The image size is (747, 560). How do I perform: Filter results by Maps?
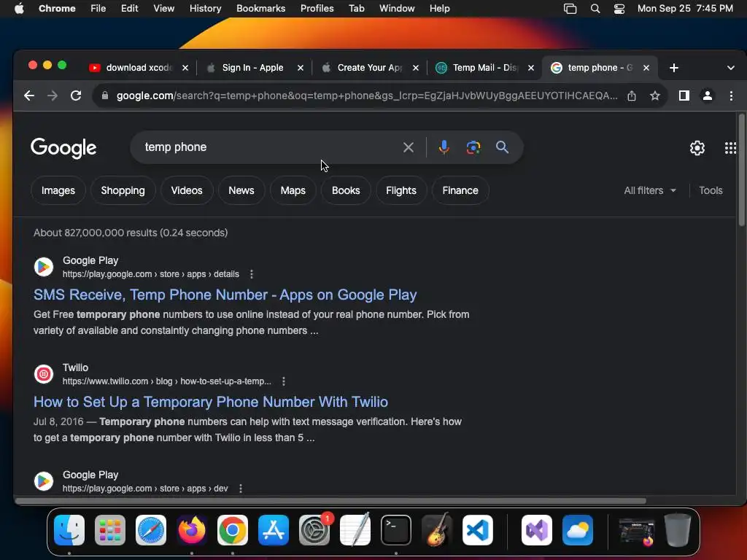point(293,190)
